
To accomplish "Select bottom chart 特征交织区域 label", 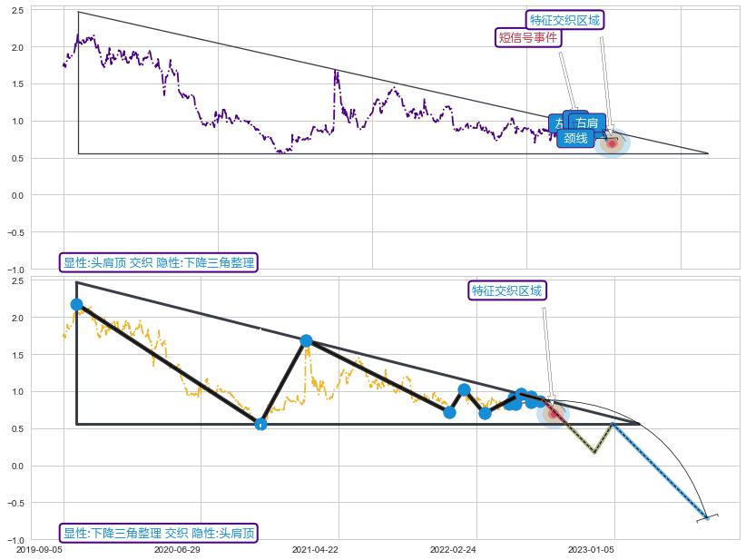I will pos(506,290).
